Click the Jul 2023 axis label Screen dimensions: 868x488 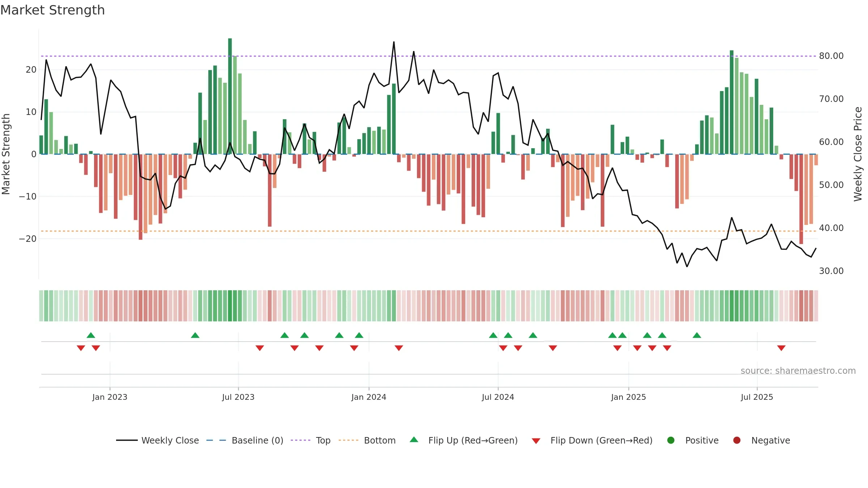(x=238, y=397)
